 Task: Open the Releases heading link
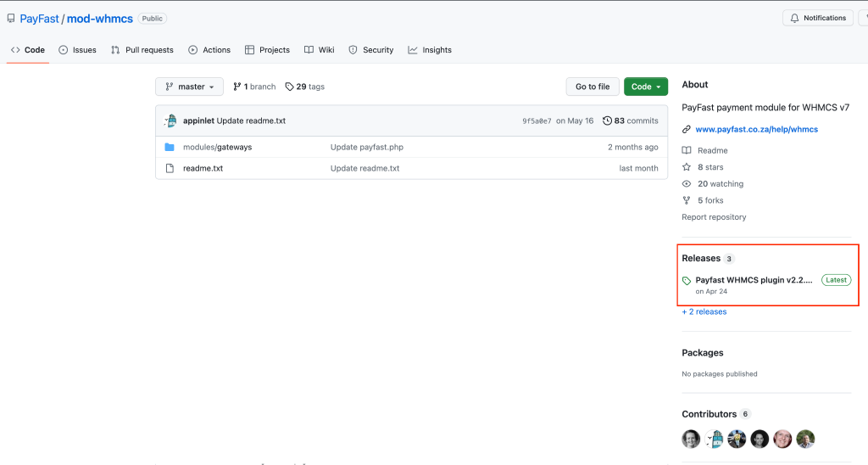[x=701, y=258]
